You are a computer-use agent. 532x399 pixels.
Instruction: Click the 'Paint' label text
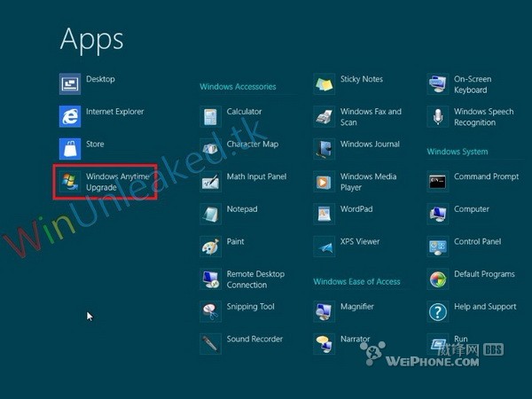[236, 241]
